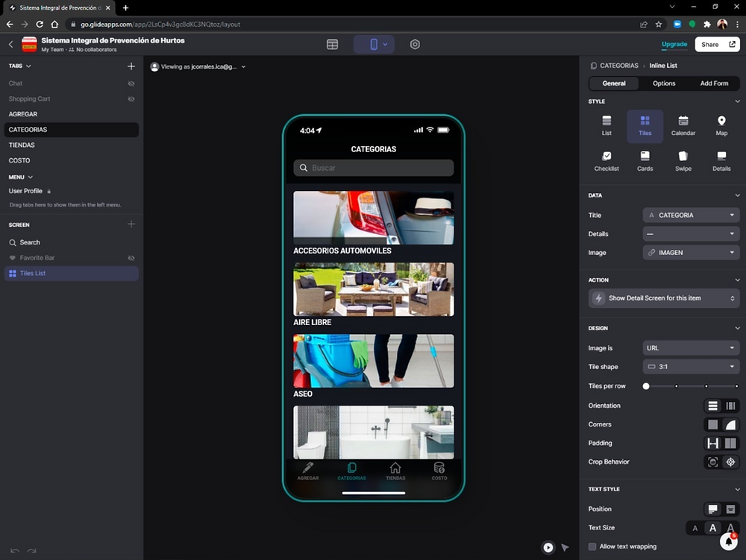Add a new tab with plus icon
Image resolution: width=746 pixels, height=560 pixels.
click(x=131, y=66)
